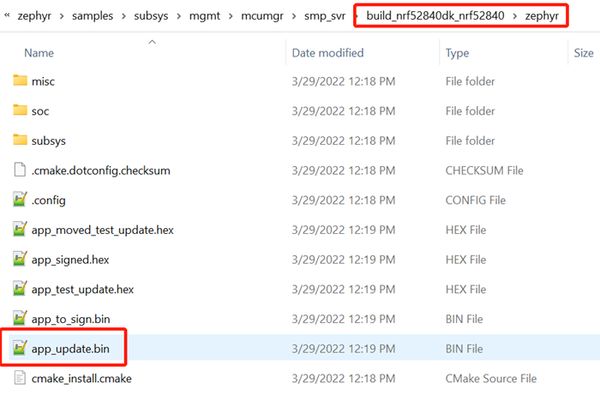Screen dimensions: 600x395
Task: Select app_test_update.hex file name
Action: [83, 289]
